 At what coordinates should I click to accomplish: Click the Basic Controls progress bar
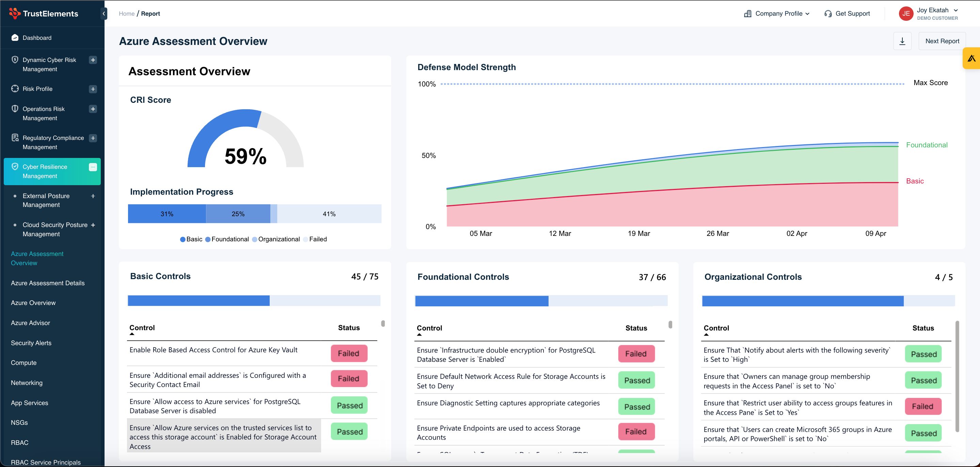click(x=254, y=301)
